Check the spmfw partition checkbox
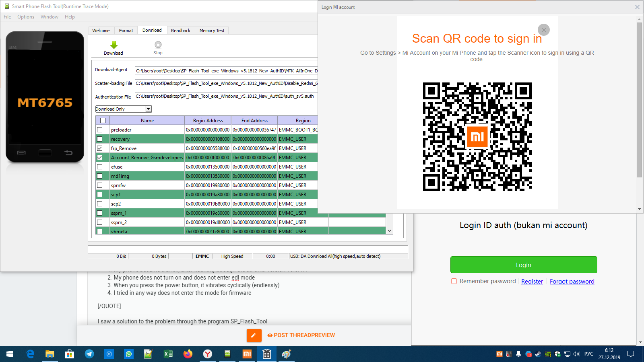Screen dimensions: 644x362 100,185
